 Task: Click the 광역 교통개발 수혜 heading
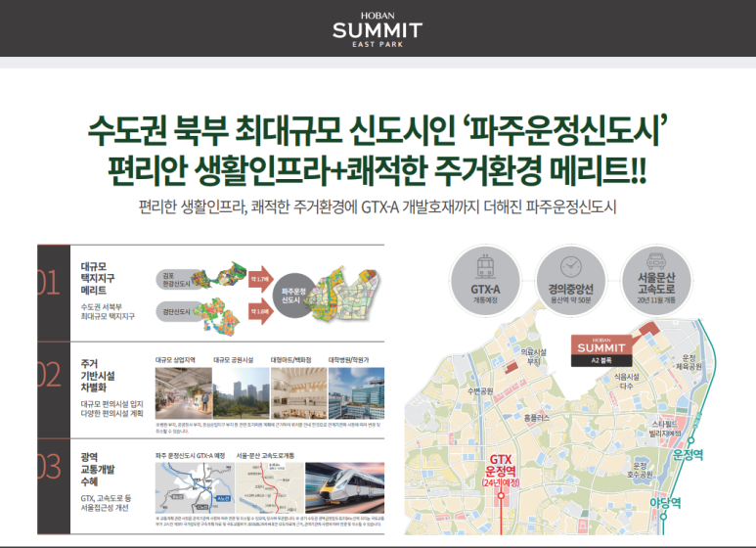point(98,469)
